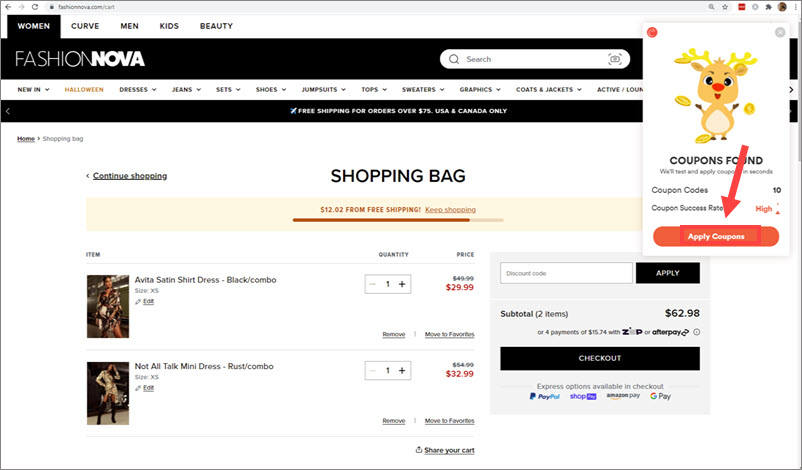Viewport: 802px width, 470px height.
Task: Click the FashionNova logo
Action: pos(80,59)
